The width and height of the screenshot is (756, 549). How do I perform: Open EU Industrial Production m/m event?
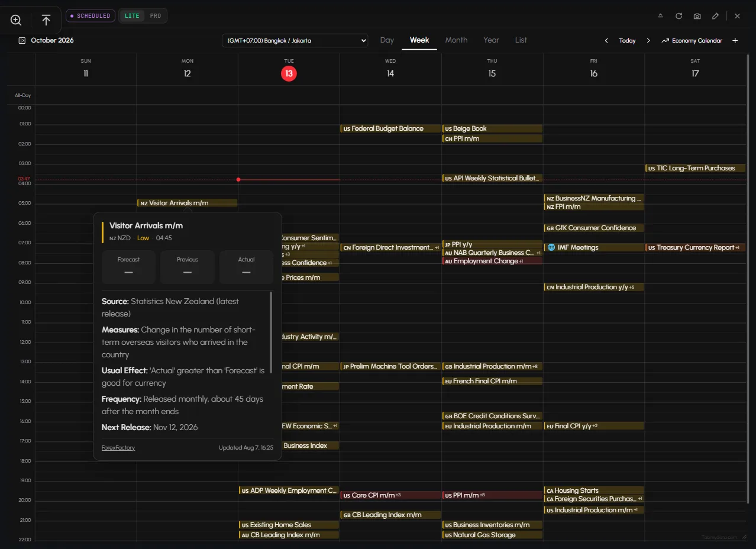[492, 426]
